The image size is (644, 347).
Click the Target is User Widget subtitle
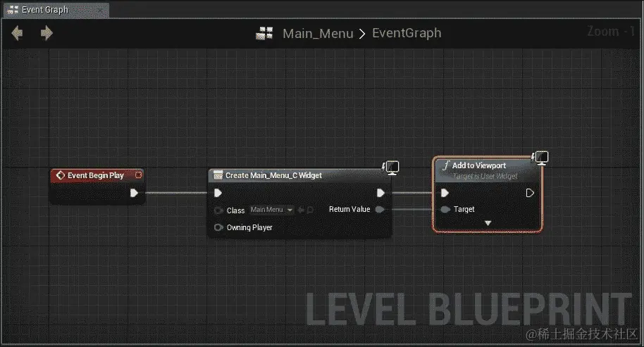point(485,176)
